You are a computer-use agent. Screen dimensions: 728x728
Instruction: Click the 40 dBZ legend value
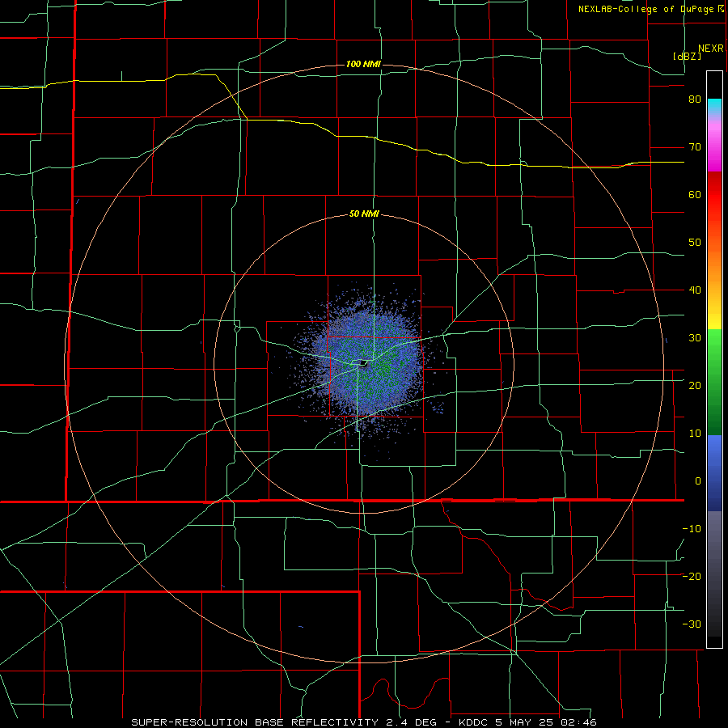click(695, 290)
